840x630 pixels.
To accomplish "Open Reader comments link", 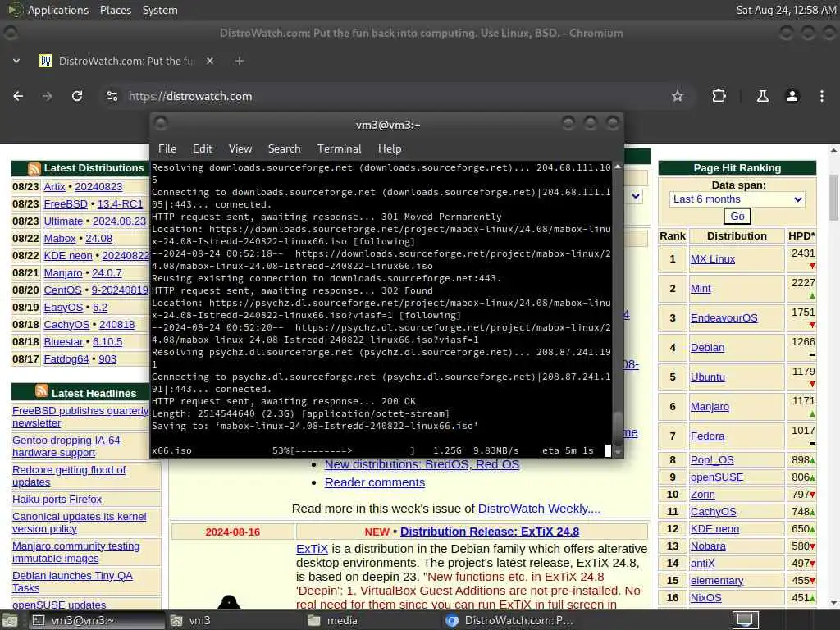I will (374, 482).
